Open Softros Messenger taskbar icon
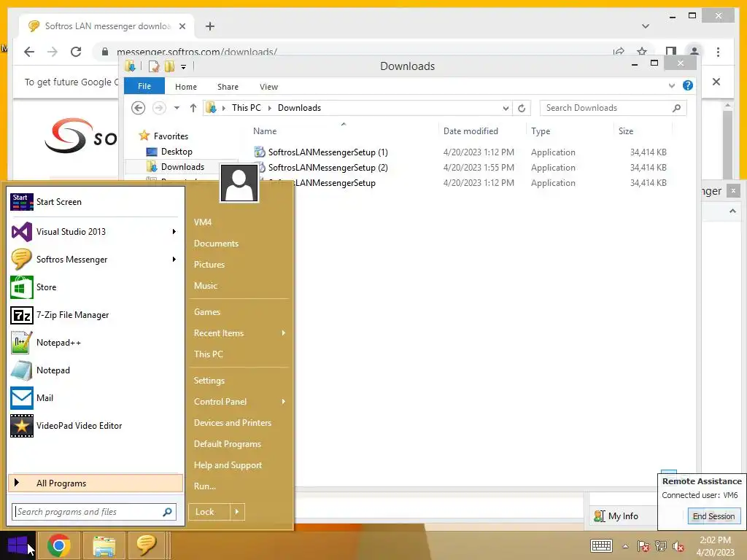Viewport: 747px width, 560px height. [146, 545]
